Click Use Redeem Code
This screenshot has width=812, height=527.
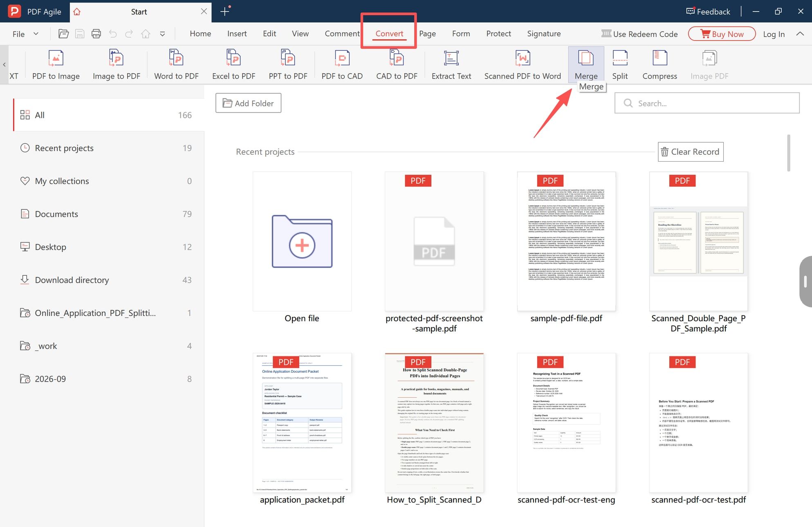click(639, 34)
